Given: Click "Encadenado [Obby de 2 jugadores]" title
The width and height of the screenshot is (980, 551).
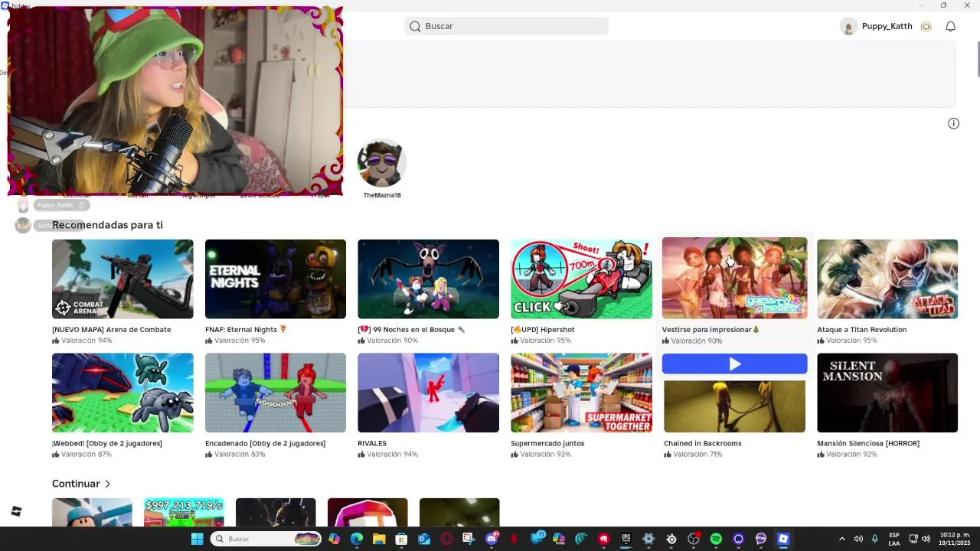Looking at the screenshot, I should [x=265, y=443].
